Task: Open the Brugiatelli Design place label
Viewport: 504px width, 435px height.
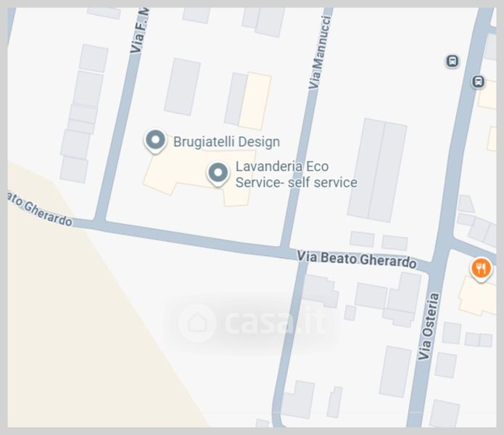Action: point(226,141)
